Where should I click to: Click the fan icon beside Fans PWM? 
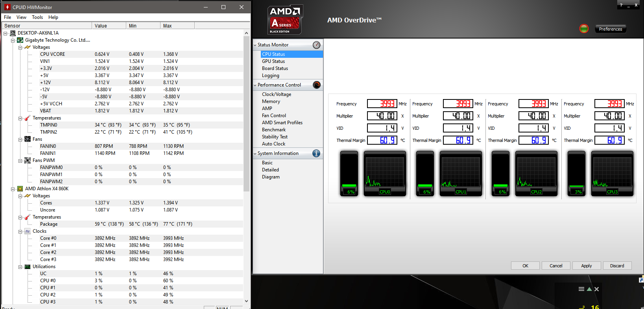28,160
